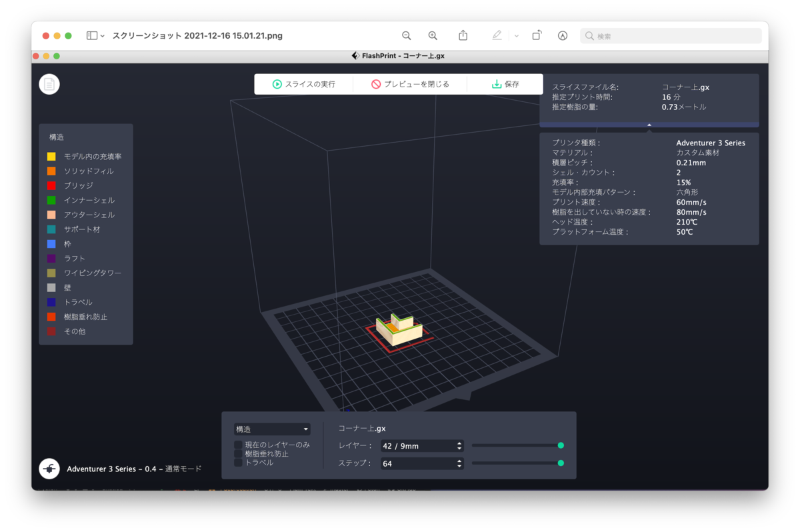Click the レイヤー field stepper arrows
The height and width of the screenshot is (532, 800).
459,446
